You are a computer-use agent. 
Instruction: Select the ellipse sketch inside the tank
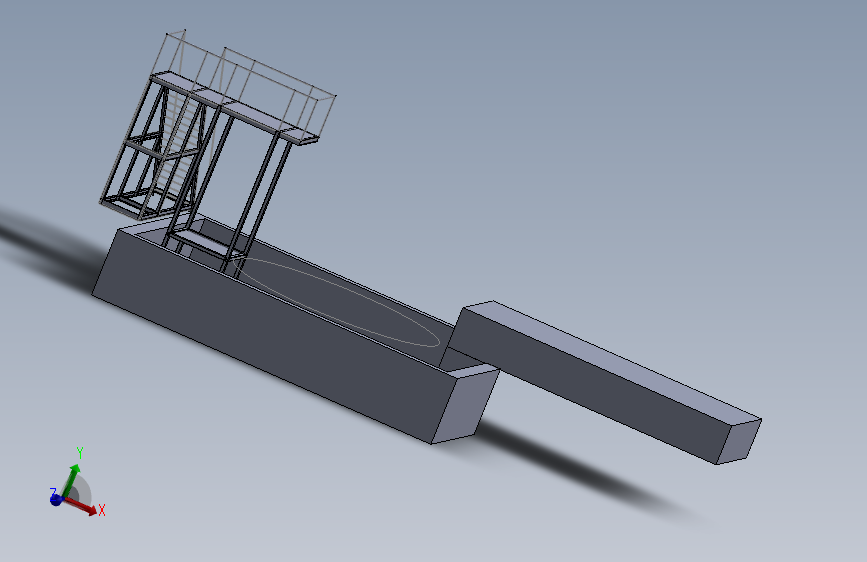tap(336, 302)
